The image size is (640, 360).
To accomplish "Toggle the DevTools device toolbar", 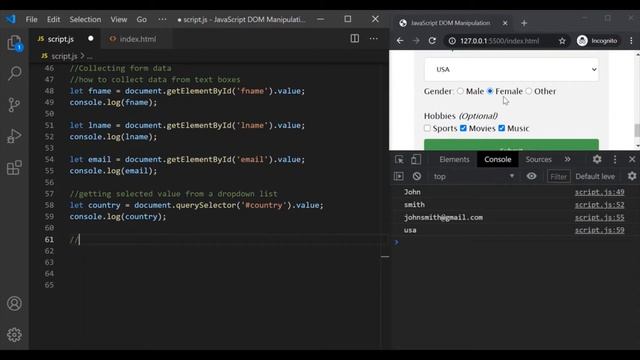I will [x=416, y=160].
